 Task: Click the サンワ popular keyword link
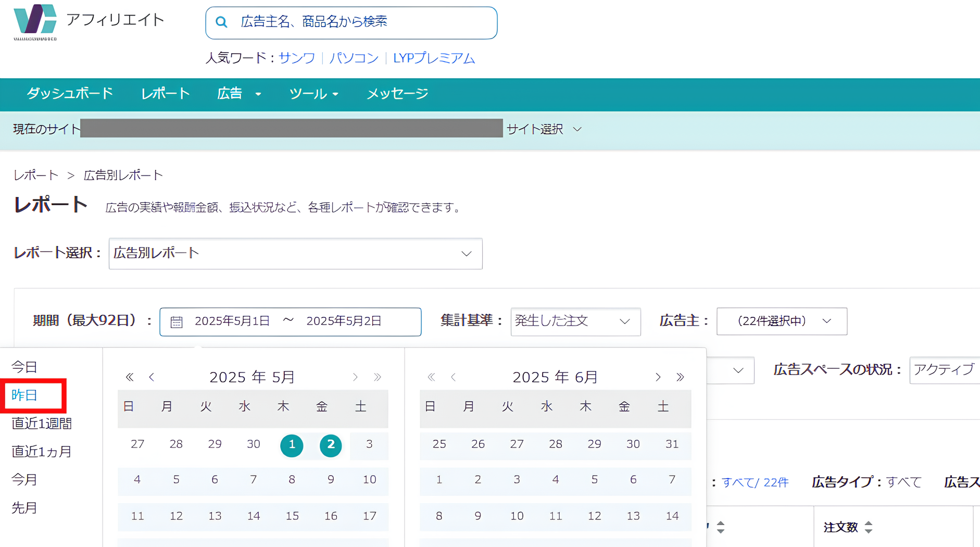(x=296, y=58)
